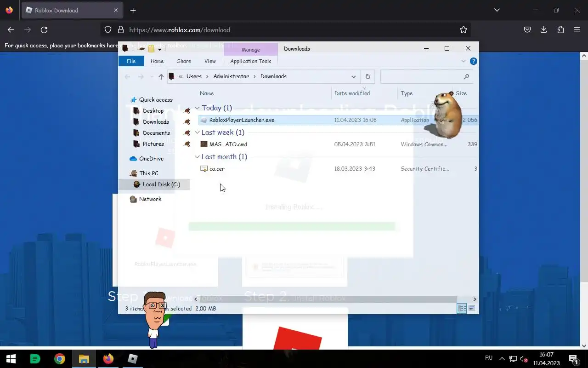Click the Firefox back arrow button

[11, 29]
